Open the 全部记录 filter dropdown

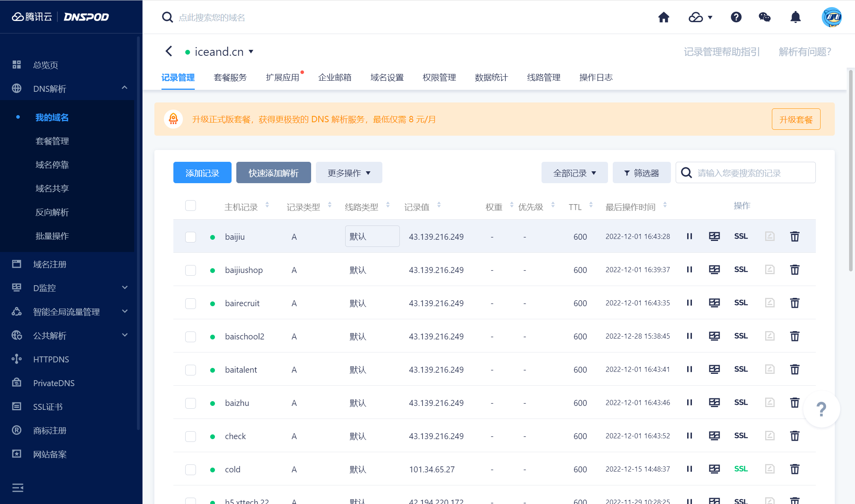[574, 173]
